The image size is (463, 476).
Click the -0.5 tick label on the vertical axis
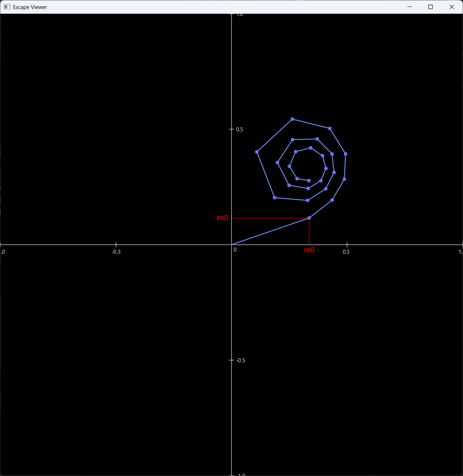pos(241,361)
